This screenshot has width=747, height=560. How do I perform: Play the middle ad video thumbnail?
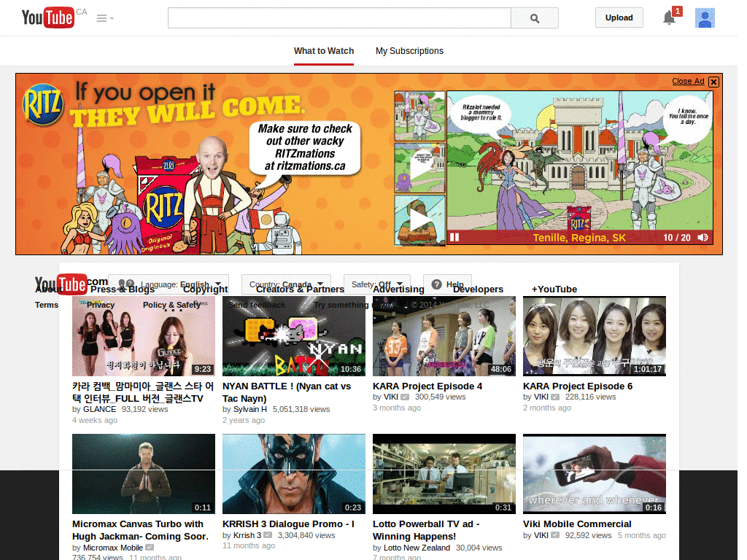click(419, 168)
